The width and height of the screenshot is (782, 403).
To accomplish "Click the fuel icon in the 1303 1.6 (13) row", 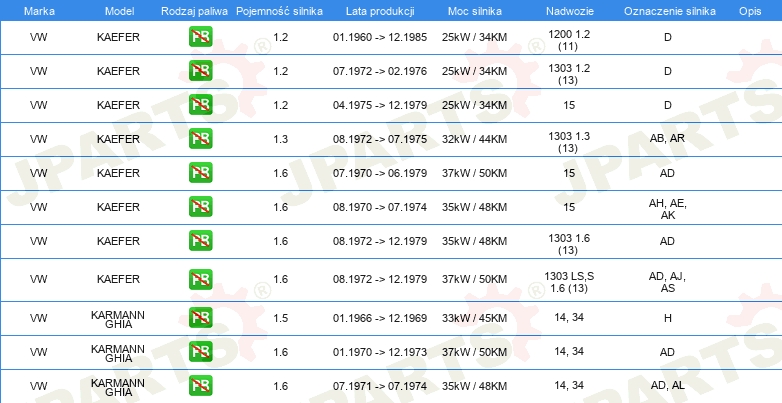I will 200,240.
